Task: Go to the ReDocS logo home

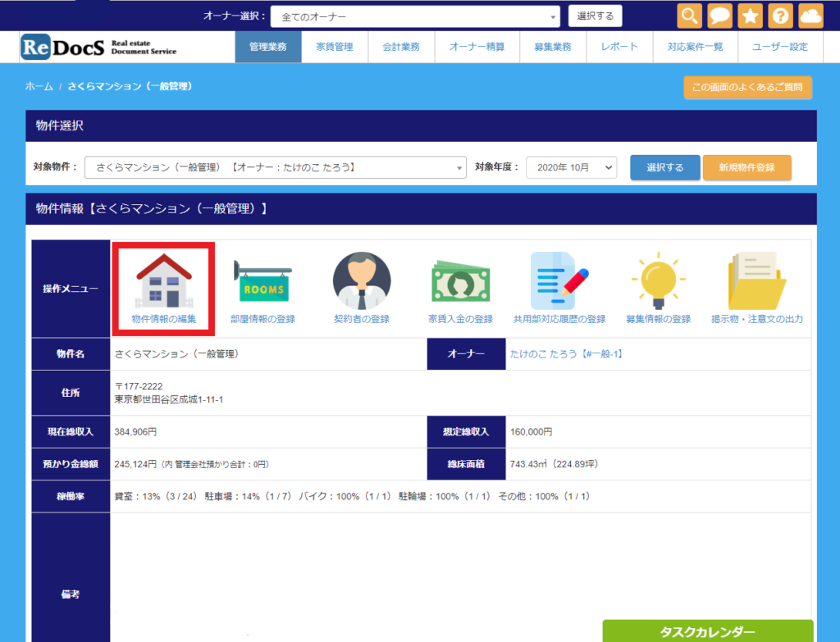Action: click(98, 47)
